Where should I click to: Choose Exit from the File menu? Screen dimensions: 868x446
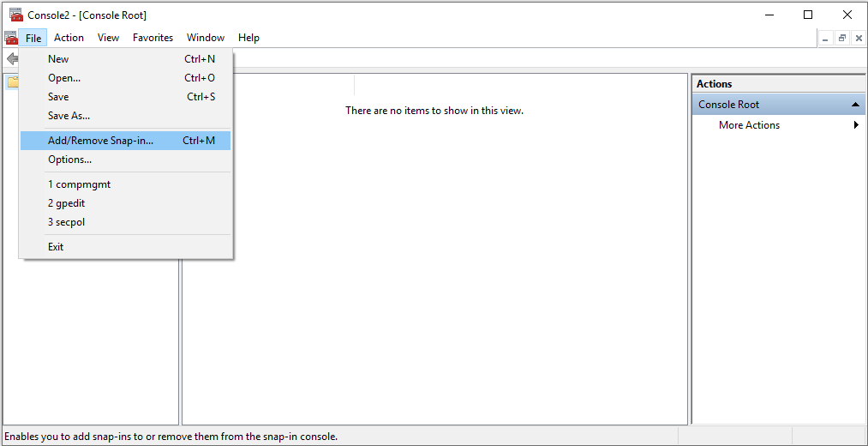point(126,246)
